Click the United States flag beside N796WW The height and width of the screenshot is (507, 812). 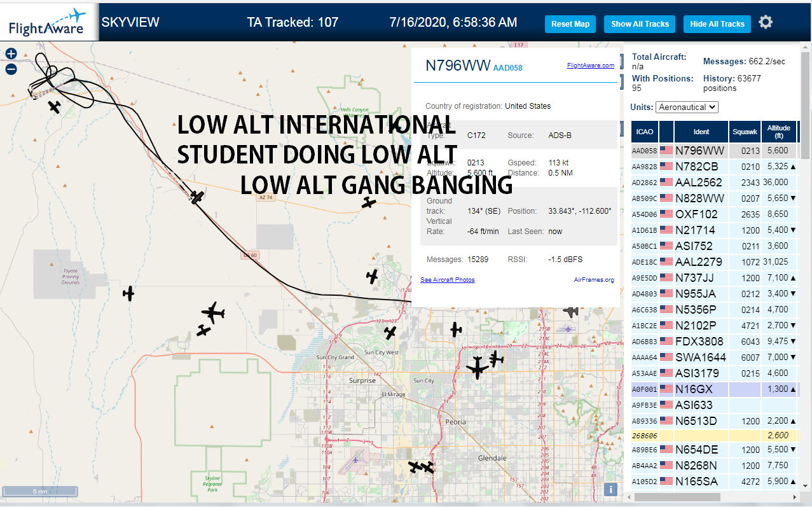click(666, 151)
